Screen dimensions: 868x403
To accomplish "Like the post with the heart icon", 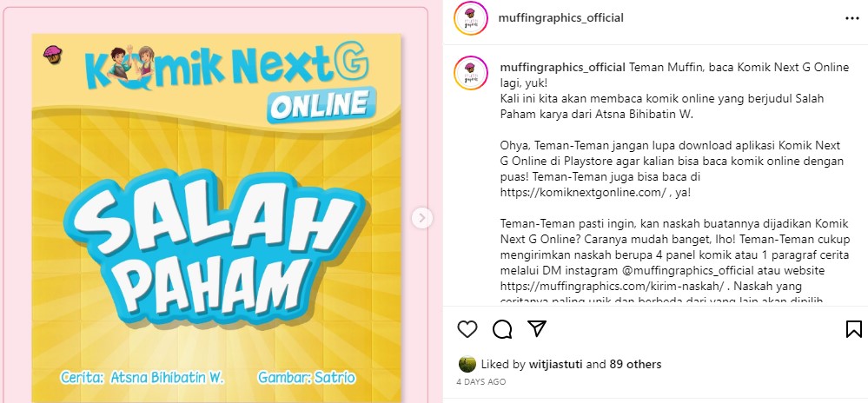I will (x=467, y=329).
